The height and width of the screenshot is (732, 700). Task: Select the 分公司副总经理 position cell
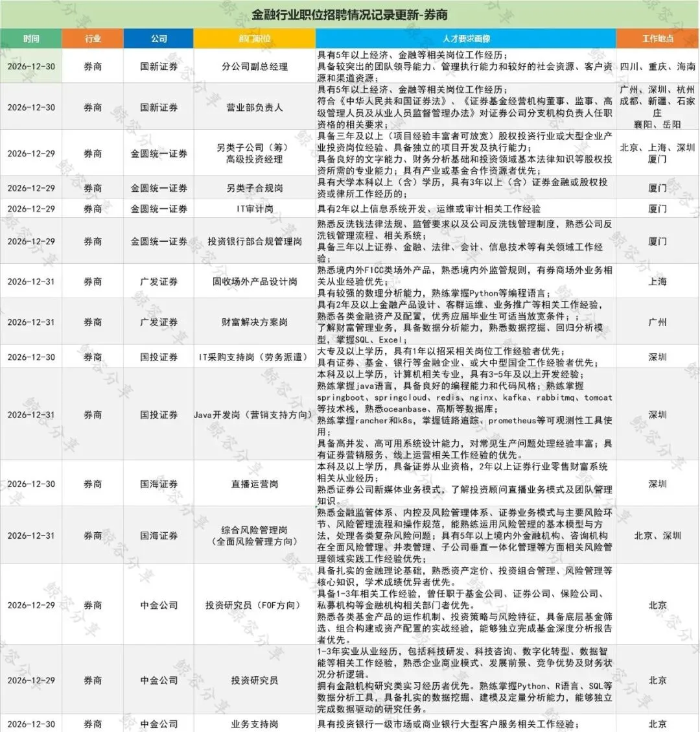[x=255, y=66]
